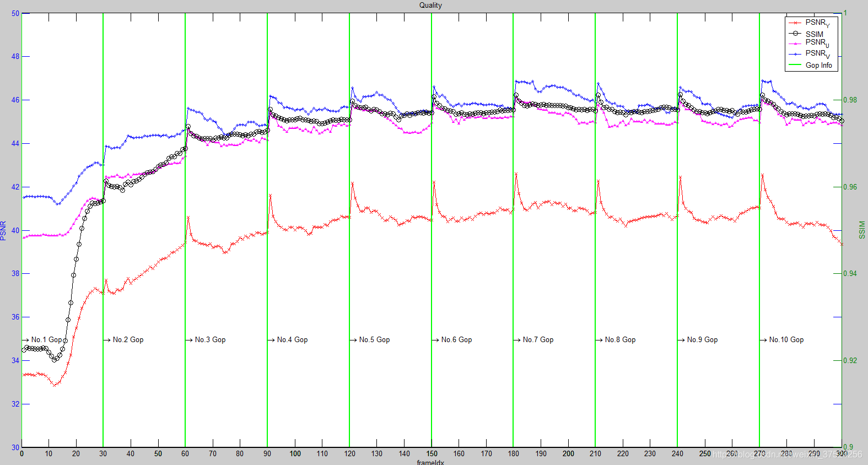Click x-axis tick label 120
Image resolution: width=868 pixels, height=465 pixels.
349,453
